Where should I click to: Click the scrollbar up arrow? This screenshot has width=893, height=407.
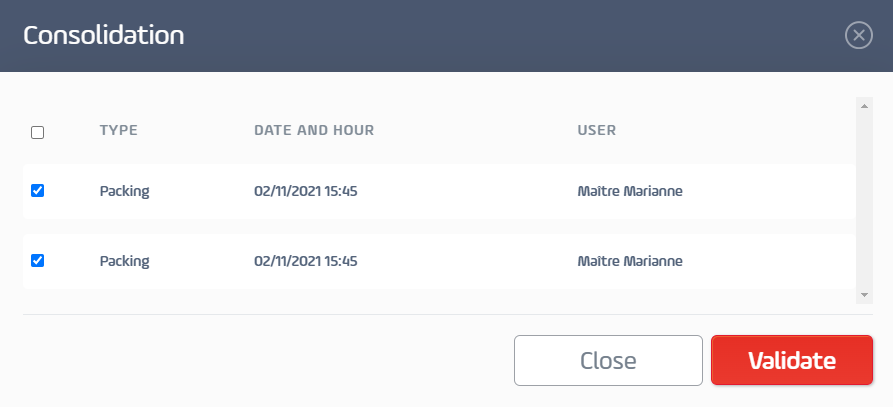[x=864, y=106]
